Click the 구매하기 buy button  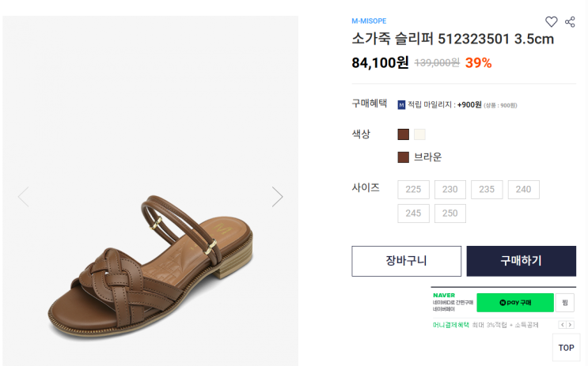click(521, 261)
